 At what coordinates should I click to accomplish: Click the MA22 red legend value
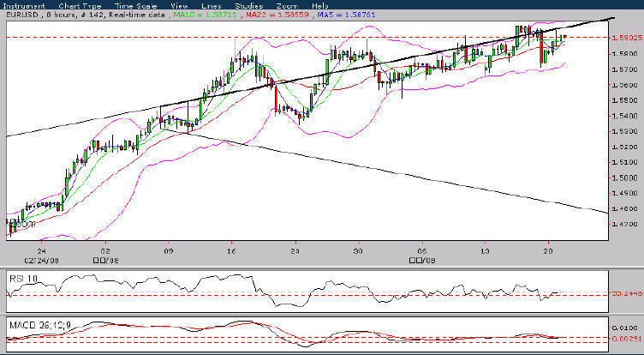point(277,15)
